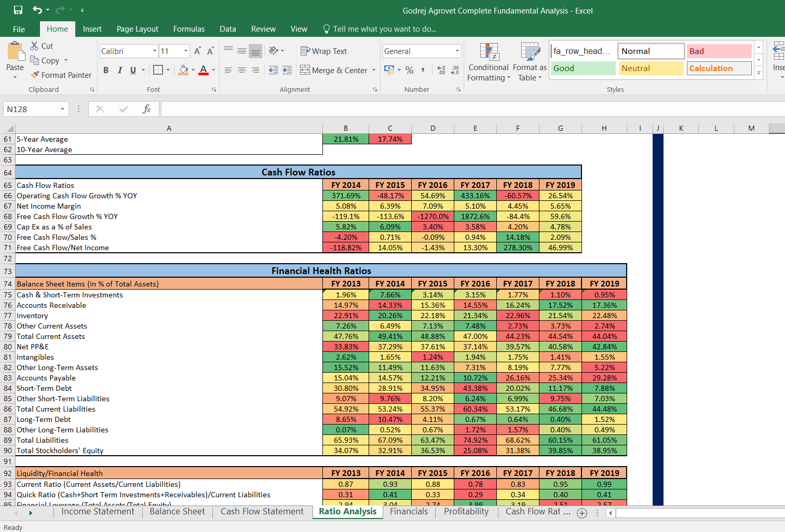Click the Copy icon
Image resolution: width=785 pixels, height=532 pixels.
[x=35, y=60]
